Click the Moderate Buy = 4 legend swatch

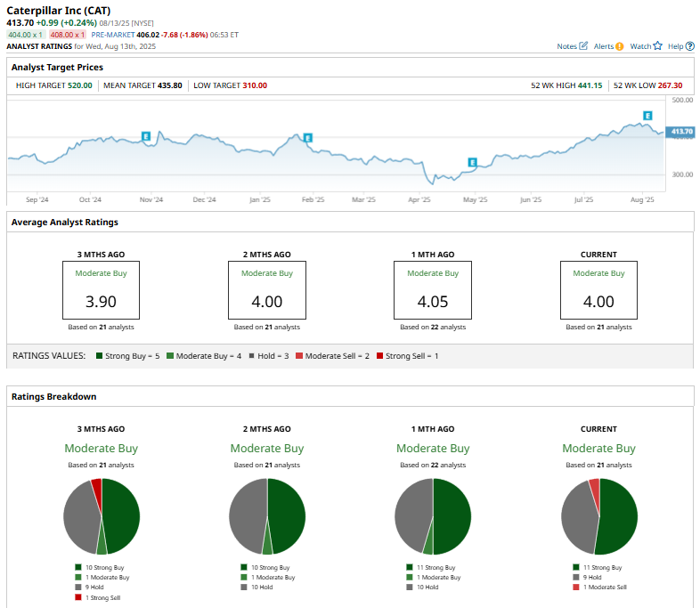(x=170, y=355)
